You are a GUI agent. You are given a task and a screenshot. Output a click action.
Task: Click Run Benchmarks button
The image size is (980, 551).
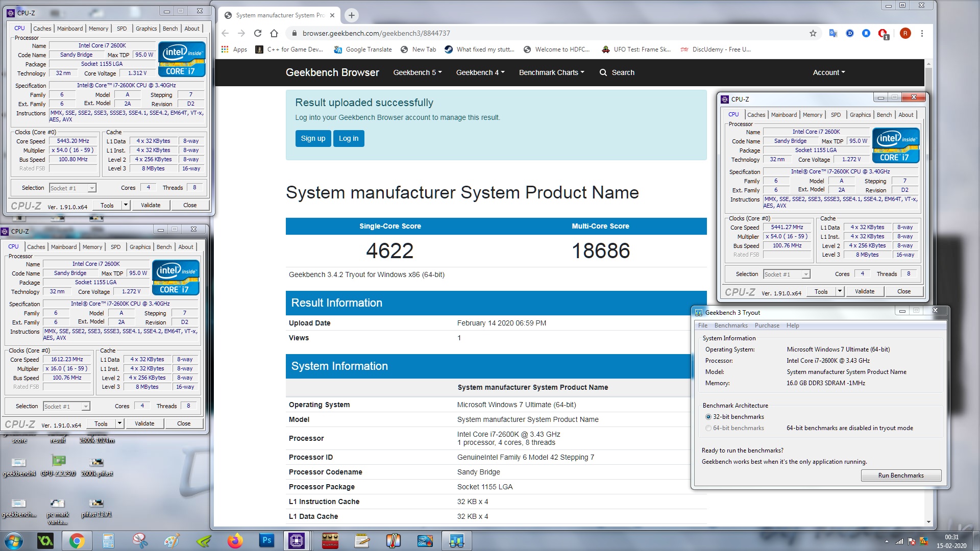point(901,475)
